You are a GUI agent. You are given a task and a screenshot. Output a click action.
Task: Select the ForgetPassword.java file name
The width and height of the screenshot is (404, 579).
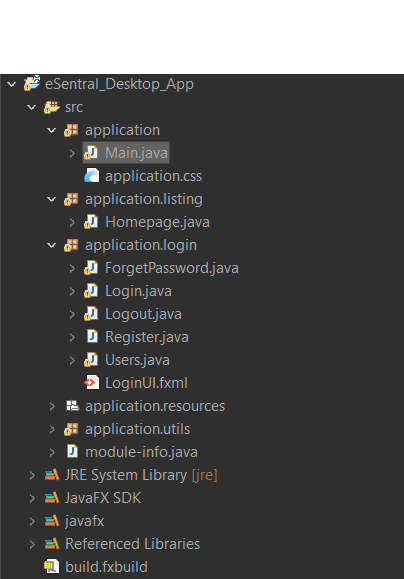[172, 268]
